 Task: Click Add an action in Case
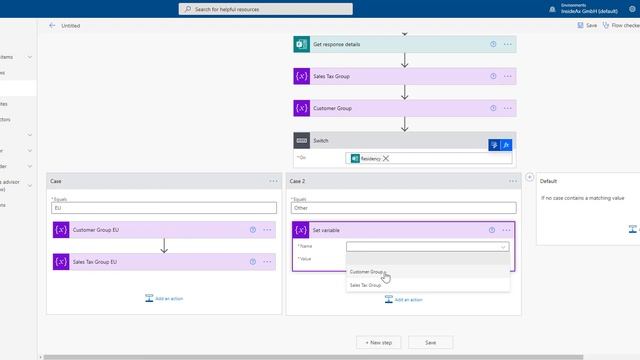[x=164, y=298]
